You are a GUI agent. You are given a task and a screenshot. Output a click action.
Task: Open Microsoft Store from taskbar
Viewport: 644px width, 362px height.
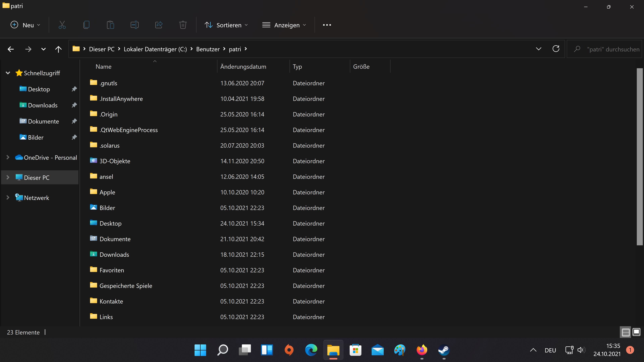click(356, 350)
